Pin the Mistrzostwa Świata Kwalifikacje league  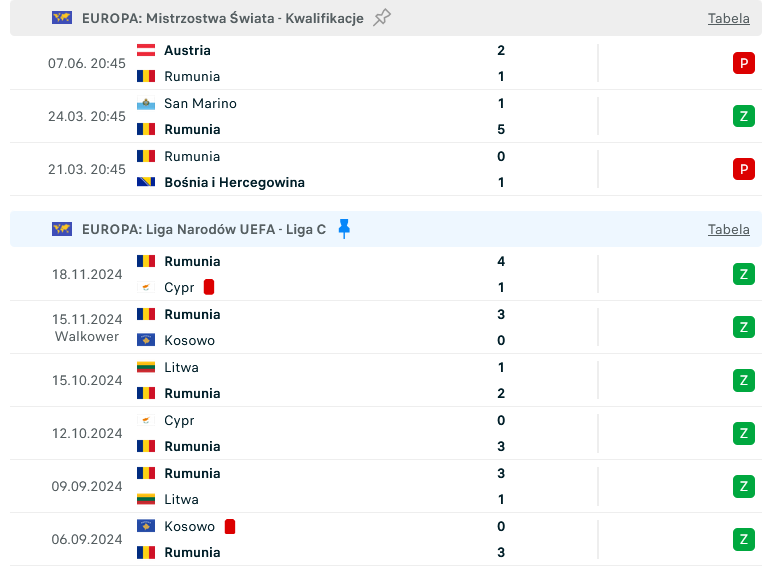coord(382,18)
